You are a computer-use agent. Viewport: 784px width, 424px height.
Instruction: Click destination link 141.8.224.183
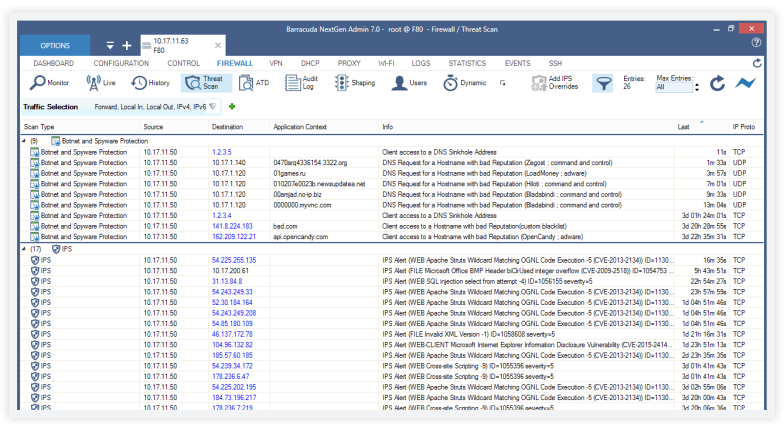tap(232, 226)
